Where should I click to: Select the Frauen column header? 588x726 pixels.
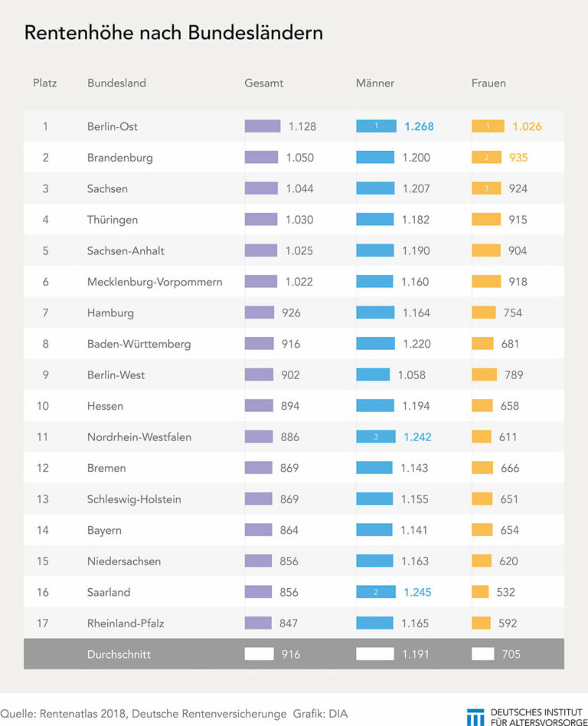tap(488, 83)
